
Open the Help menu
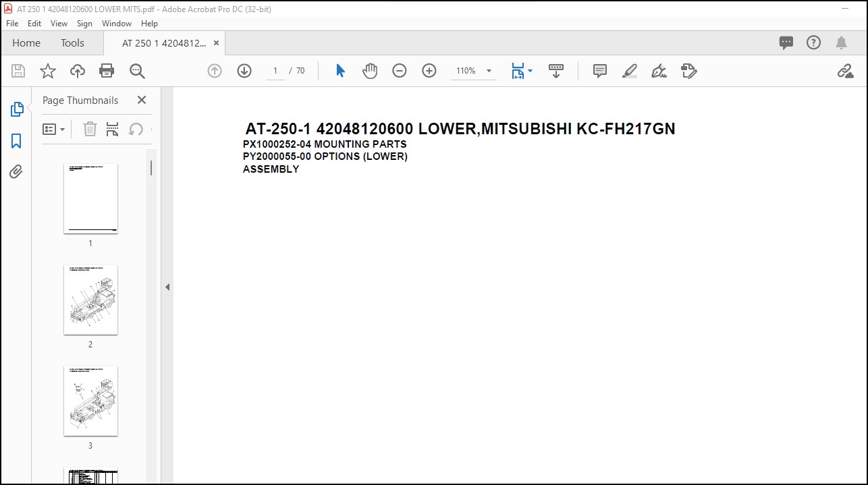tap(149, 23)
